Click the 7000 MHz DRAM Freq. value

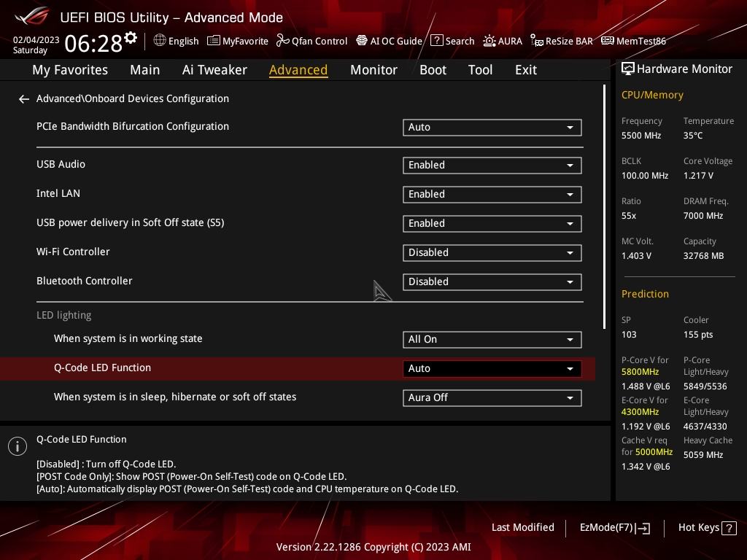tap(703, 216)
